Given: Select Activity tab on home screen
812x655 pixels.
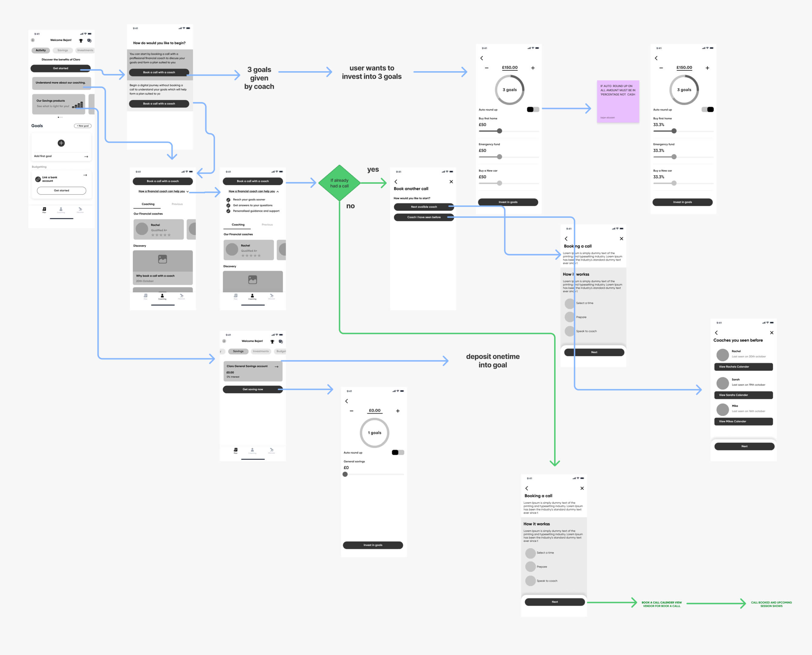Looking at the screenshot, I should [40, 50].
